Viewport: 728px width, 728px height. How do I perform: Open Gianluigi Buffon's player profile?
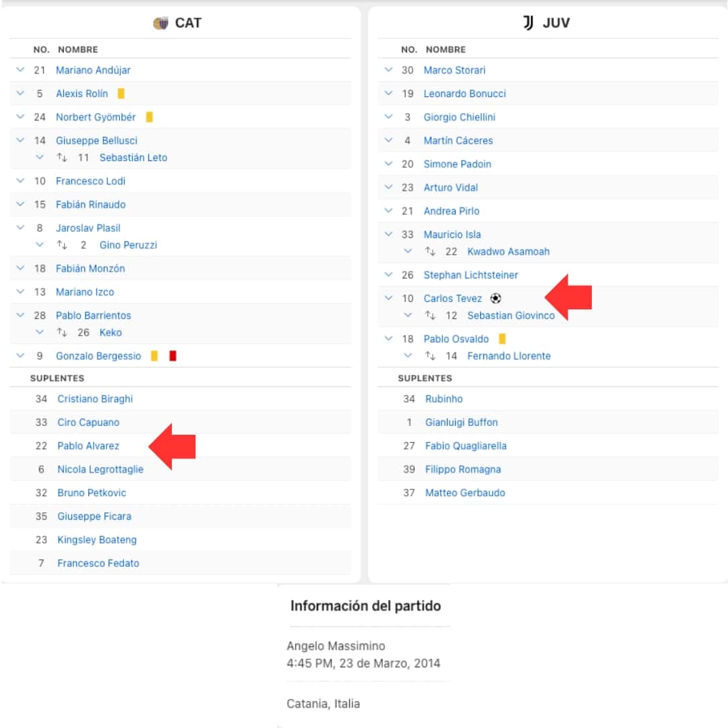pos(461,423)
